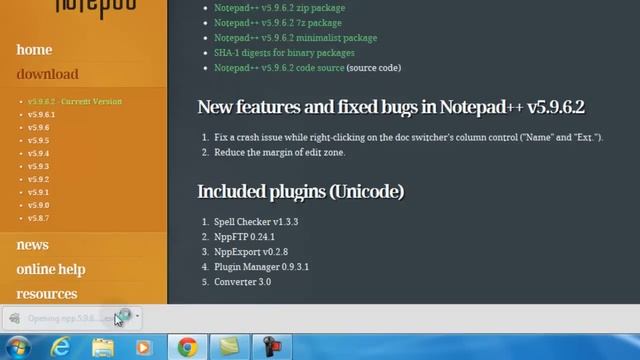Open the green notes app in taskbar

point(229,347)
